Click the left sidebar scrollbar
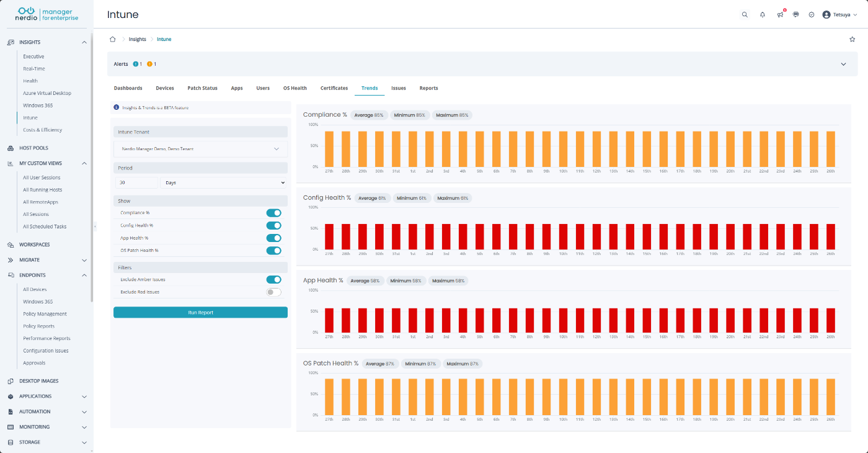The height and width of the screenshot is (453, 868). (92, 168)
